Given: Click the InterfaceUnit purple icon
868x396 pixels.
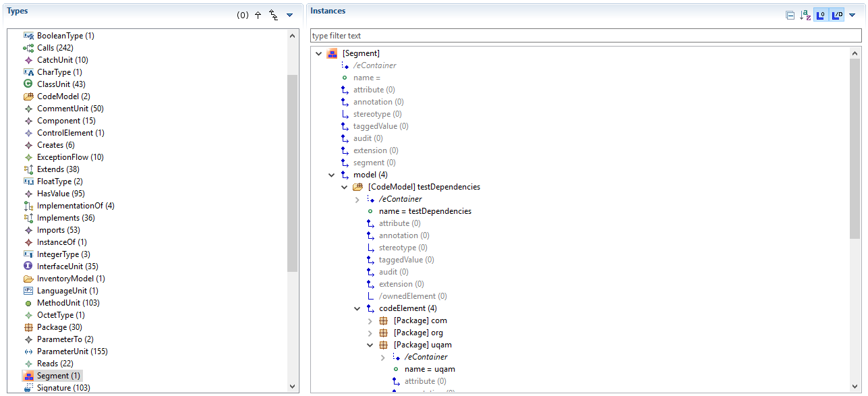Looking at the screenshot, I should click(x=28, y=266).
